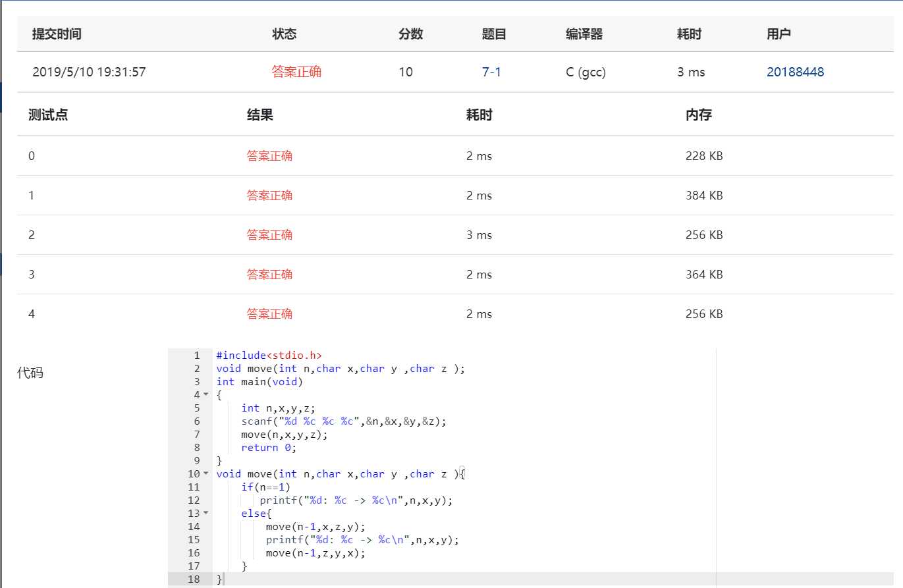Click the submission status 答案正确 in the top row
This screenshot has width=903, height=588.
(296, 72)
